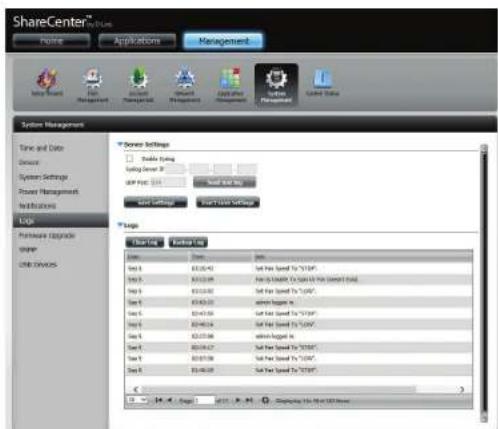Click the first Syslog Server IP field
Image resolution: width=498 pixels, height=429 pixels.
[x=175, y=169]
